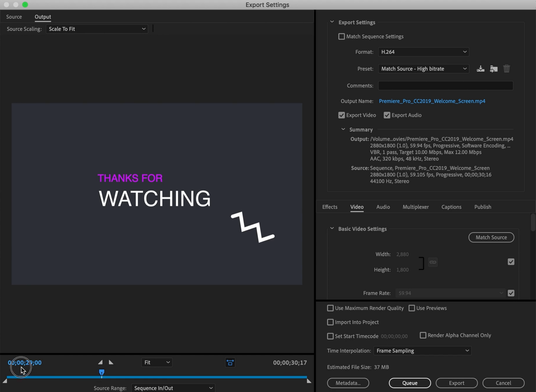Click the Set In Point triangle icon
This screenshot has height=392, width=536.
pos(100,362)
